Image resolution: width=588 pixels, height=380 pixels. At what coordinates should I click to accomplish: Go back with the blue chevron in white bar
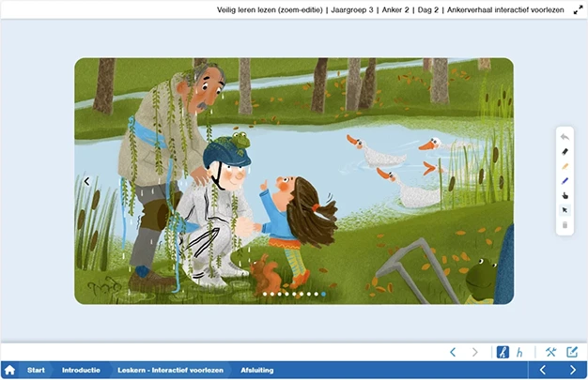point(453,352)
